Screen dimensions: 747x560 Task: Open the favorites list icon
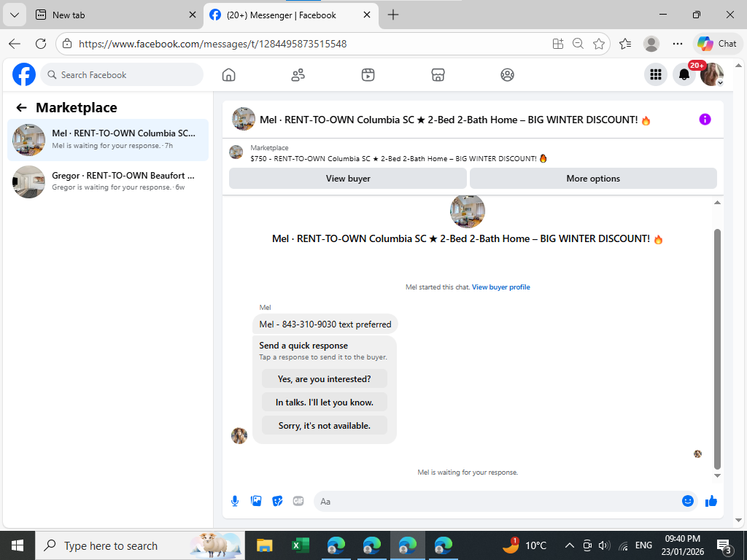tap(625, 44)
